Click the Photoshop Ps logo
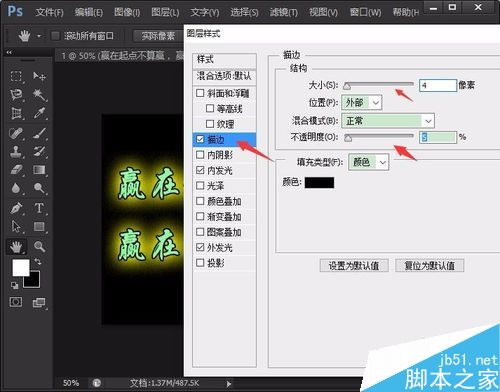 tap(15, 11)
